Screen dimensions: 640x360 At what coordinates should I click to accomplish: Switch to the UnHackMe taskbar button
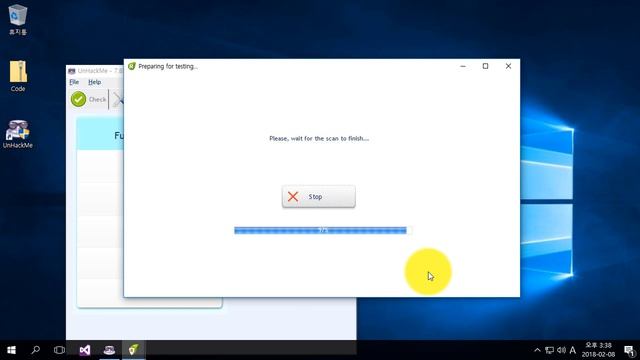click(x=109, y=350)
